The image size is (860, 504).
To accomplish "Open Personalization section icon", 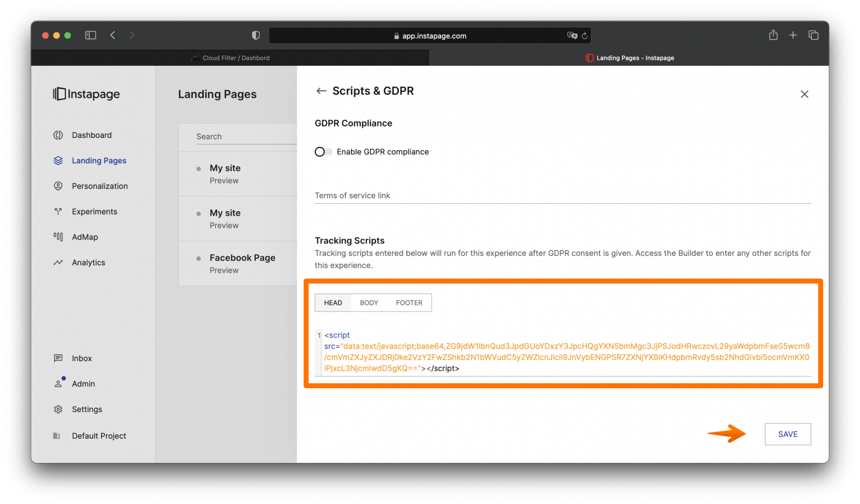I will [58, 186].
